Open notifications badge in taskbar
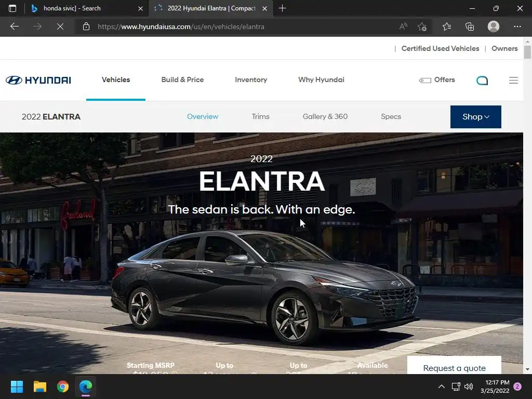 click(517, 387)
